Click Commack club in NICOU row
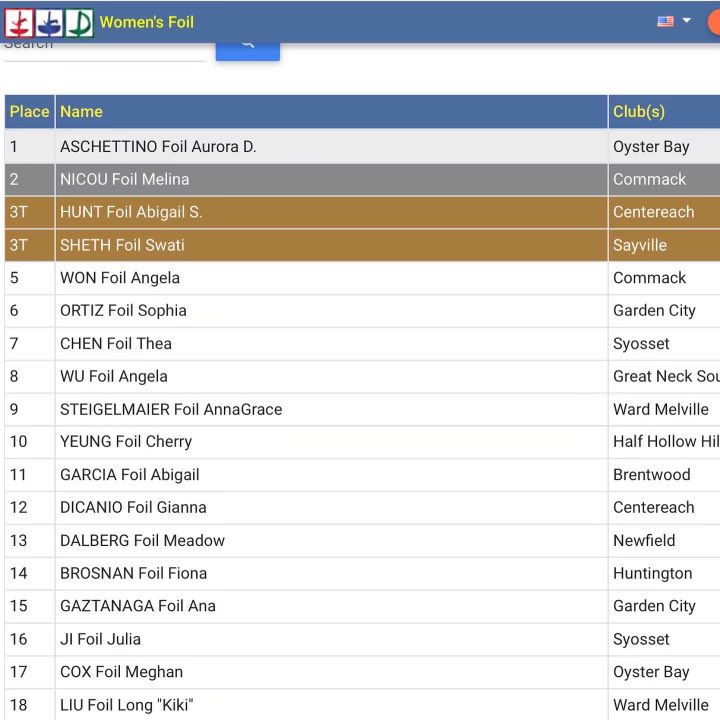 click(x=649, y=179)
